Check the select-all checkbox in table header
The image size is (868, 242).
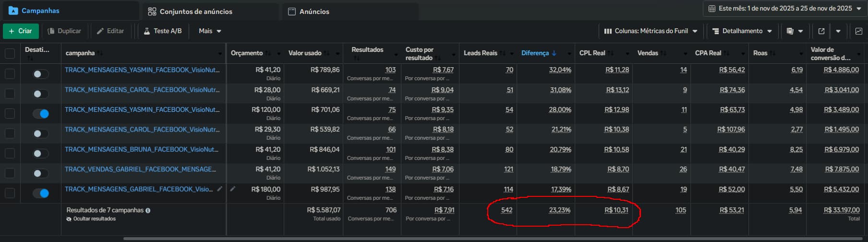tap(10, 53)
